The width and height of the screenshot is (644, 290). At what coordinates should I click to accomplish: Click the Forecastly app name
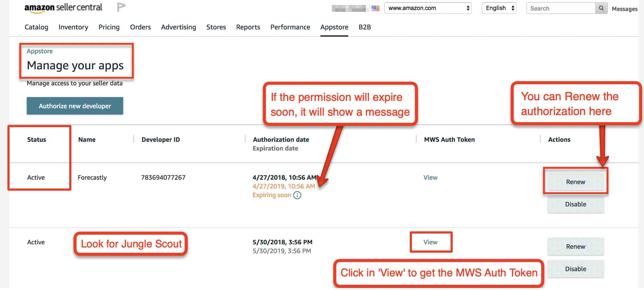(92, 178)
